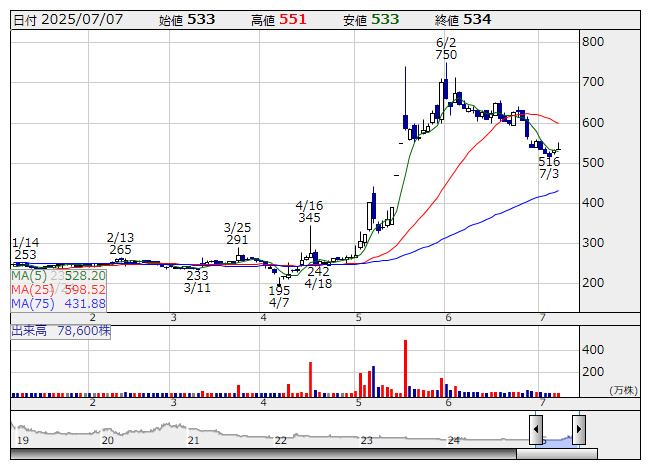This screenshot has height=470, width=653.
Task: Click the tallest red volume bar
Action: [406, 367]
